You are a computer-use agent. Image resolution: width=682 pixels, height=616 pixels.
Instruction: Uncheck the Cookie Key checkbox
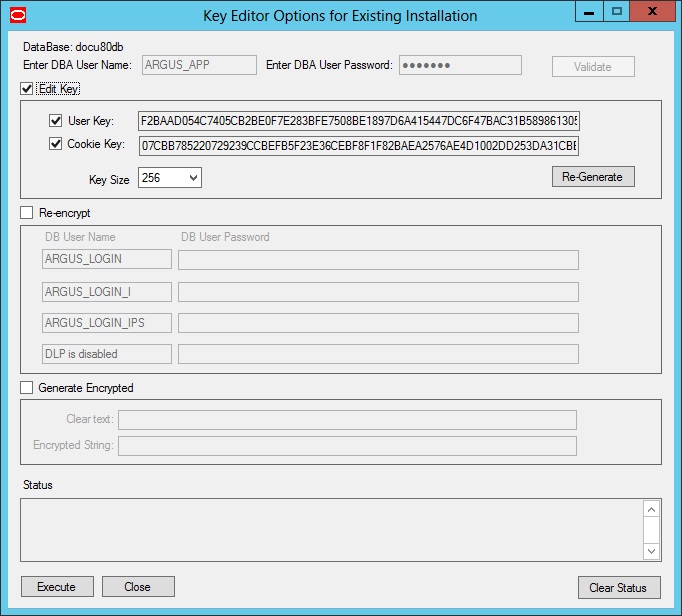click(55, 144)
